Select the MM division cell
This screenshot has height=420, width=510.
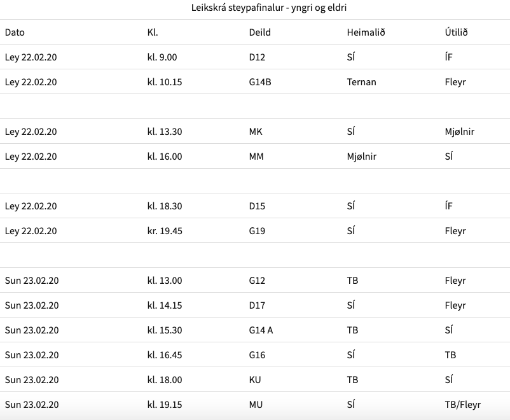click(x=256, y=157)
